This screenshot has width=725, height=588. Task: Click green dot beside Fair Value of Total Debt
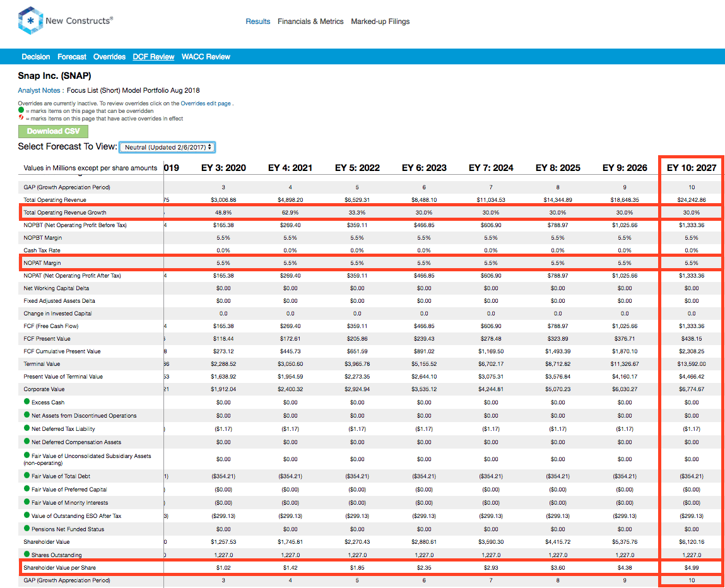coord(27,475)
